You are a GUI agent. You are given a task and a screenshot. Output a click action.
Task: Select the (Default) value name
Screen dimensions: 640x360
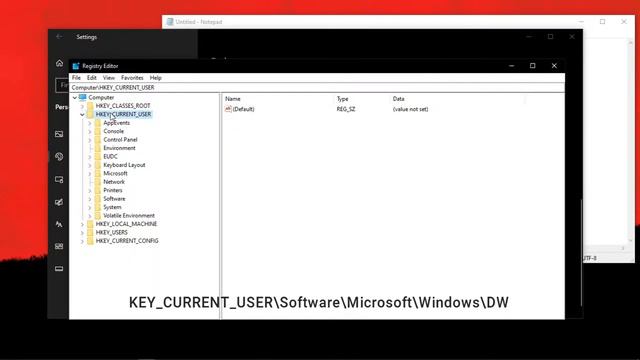pos(244,109)
